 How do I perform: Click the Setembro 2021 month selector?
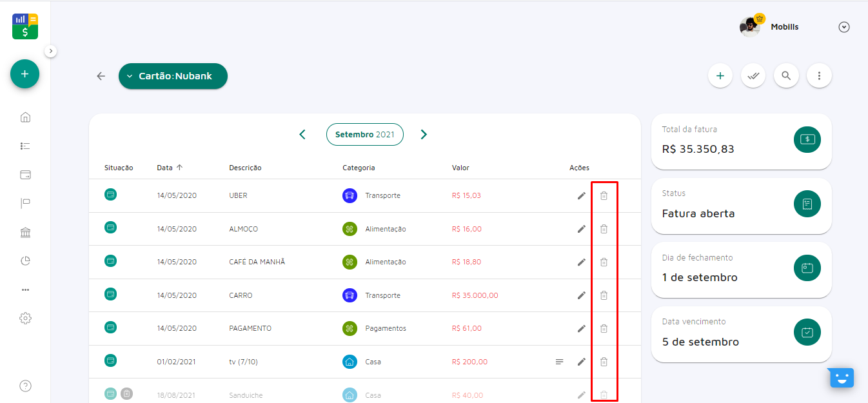(x=364, y=134)
